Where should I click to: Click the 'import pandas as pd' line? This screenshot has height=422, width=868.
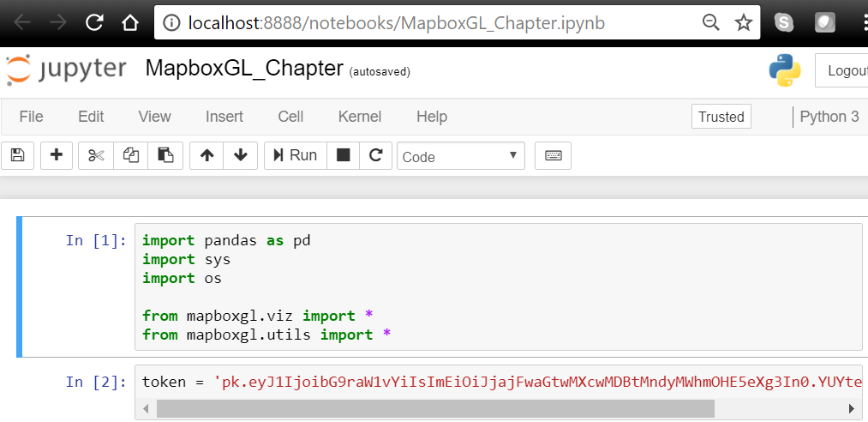pos(226,240)
